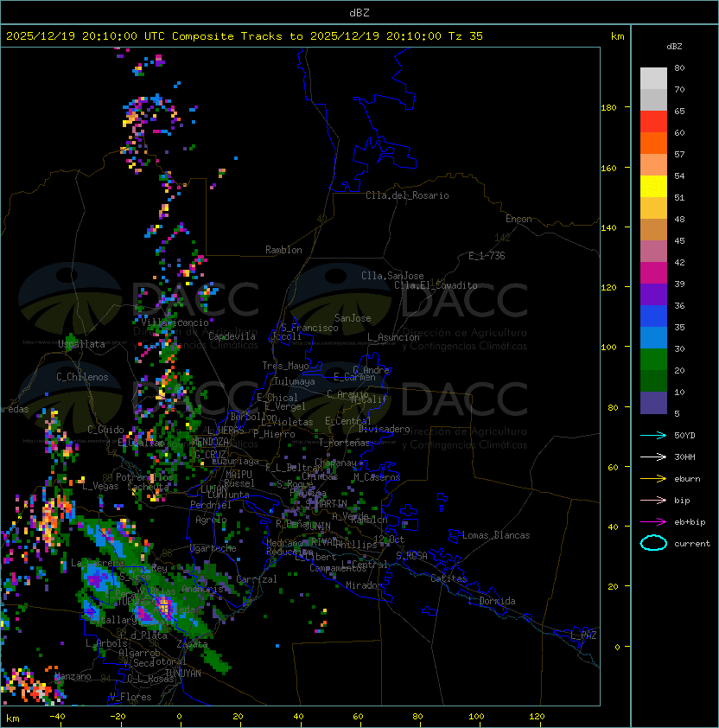
Task: Click the 'MENDOZA' city label
Action: [x=210, y=441]
